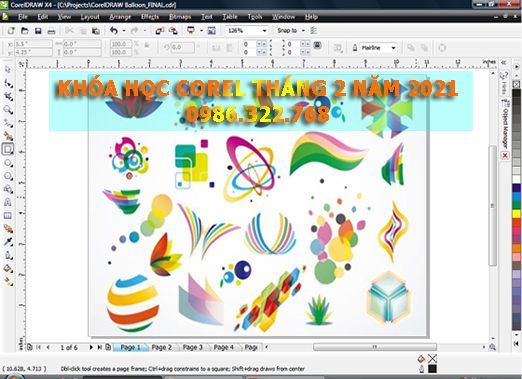522x379 pixels.
Task: Click the Import icon
Action: (159, 31)
